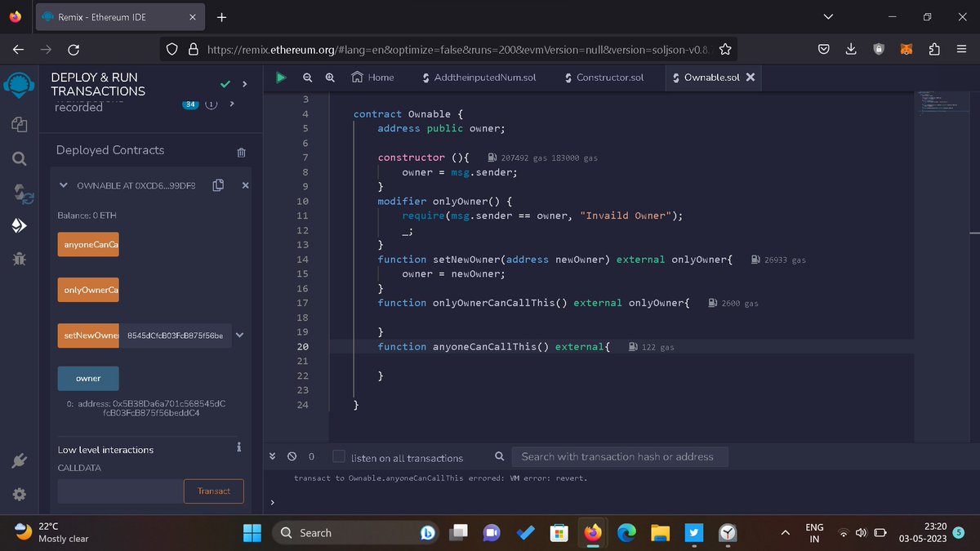Screen dimensions: 980x551
Task: Delete all Deployed Contracts with trash icon
Action: [x=240, y=152]
